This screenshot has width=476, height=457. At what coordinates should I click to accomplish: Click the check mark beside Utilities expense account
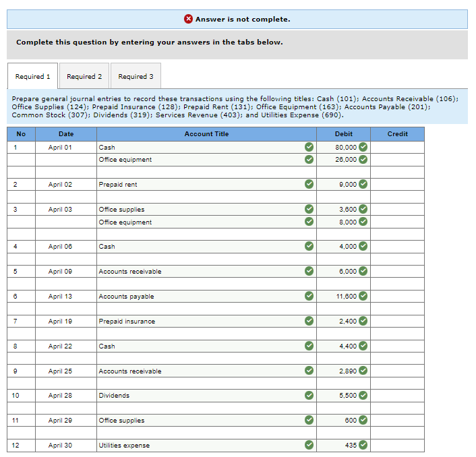pyautogui.click(x=309, y=445)
